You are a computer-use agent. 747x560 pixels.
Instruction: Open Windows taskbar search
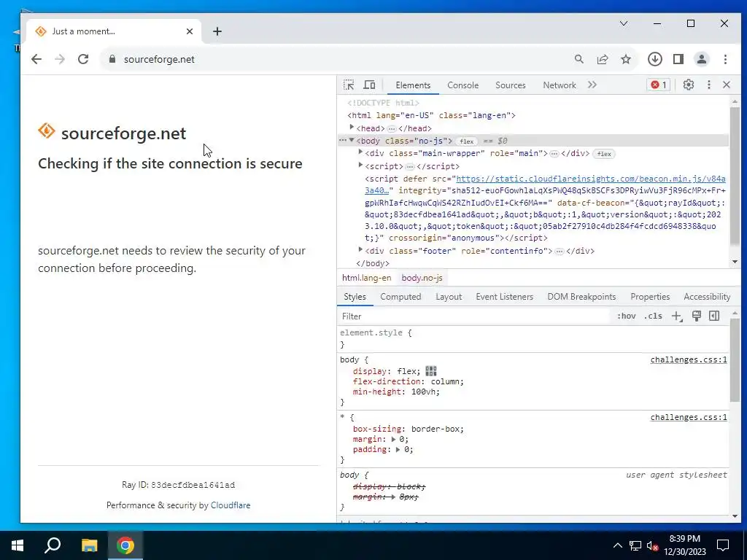[x=53, y=545]
